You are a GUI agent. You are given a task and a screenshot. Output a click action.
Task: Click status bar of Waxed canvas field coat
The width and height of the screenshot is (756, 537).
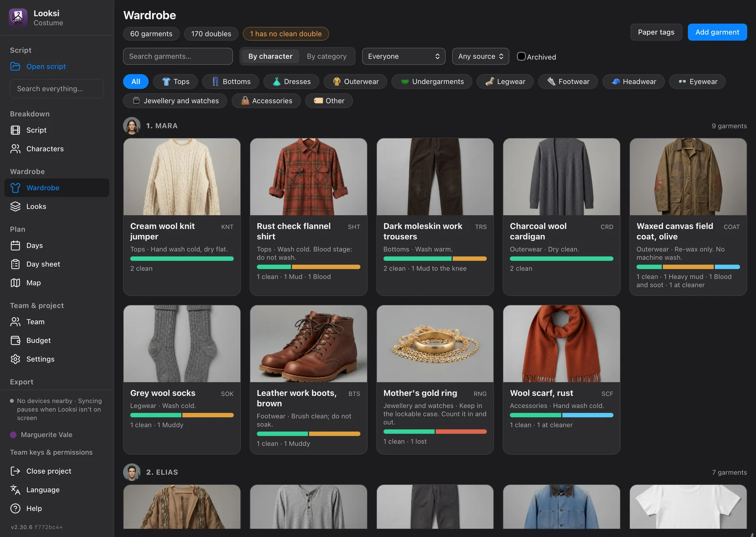click(x=688, y=267)
